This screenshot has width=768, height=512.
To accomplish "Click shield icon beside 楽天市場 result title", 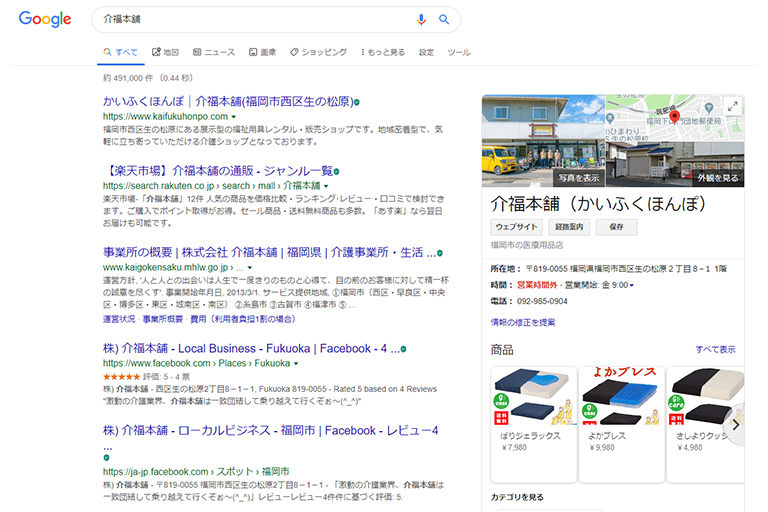I will (336, 171).
